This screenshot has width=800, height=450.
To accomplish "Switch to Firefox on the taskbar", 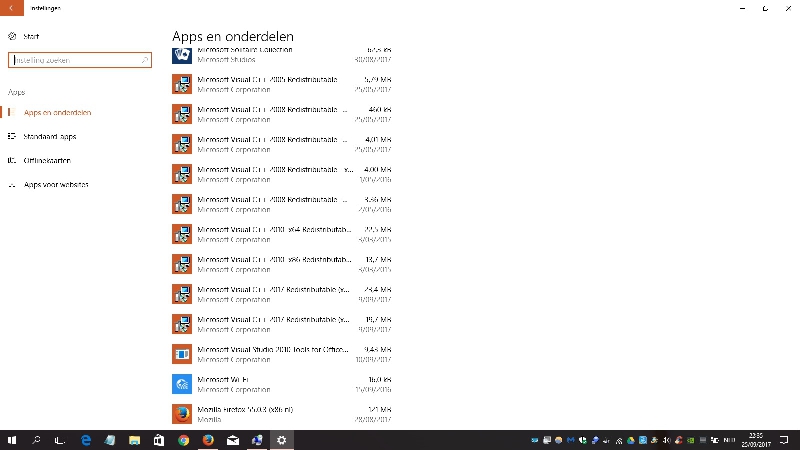I will pos(208,440).
